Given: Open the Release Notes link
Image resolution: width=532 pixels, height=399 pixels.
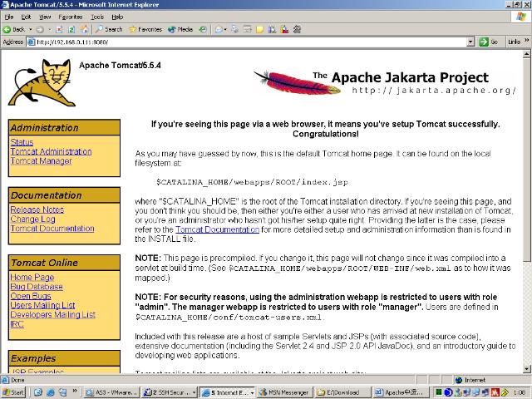Looking at the screenshot, I should [37, 209].
